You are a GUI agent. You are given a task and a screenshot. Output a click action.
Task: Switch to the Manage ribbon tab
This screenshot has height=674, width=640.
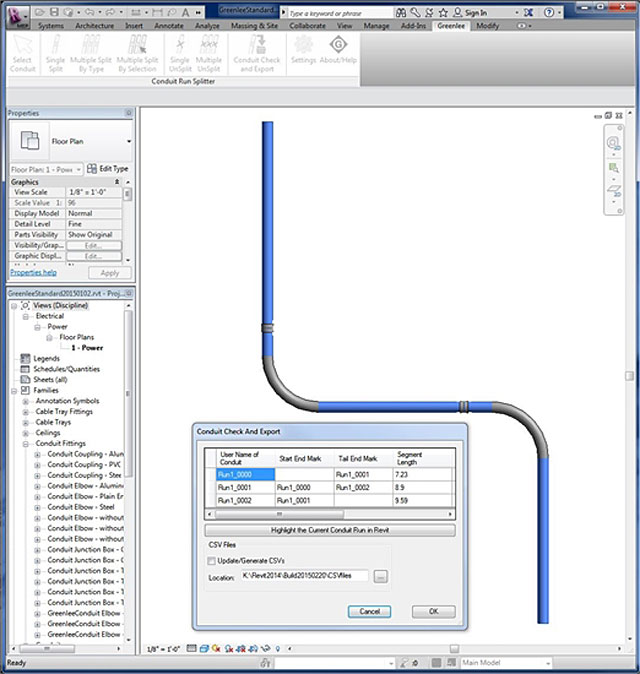click(377, 26)
